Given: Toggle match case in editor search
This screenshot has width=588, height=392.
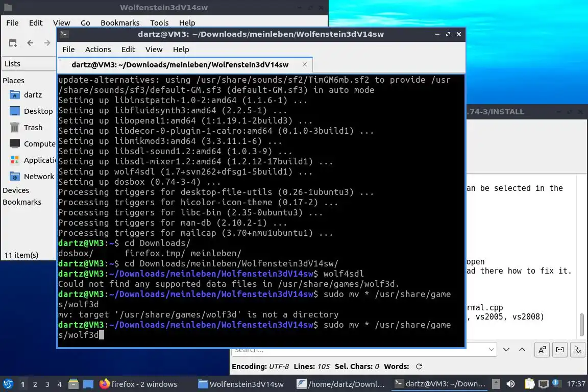Looking at the screenshot, I should [x=542, y=350].
